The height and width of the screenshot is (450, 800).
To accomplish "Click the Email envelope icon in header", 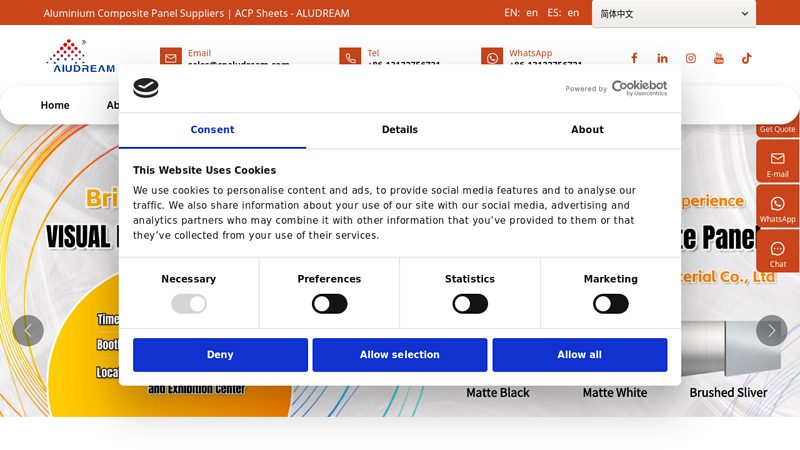I will point(171,56).
